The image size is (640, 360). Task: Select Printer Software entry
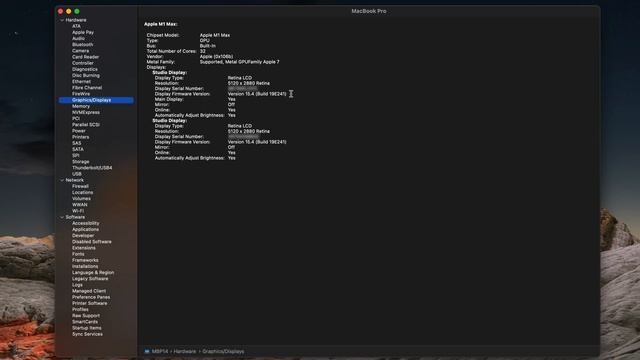pyautogui.click(x=90, y=303)
